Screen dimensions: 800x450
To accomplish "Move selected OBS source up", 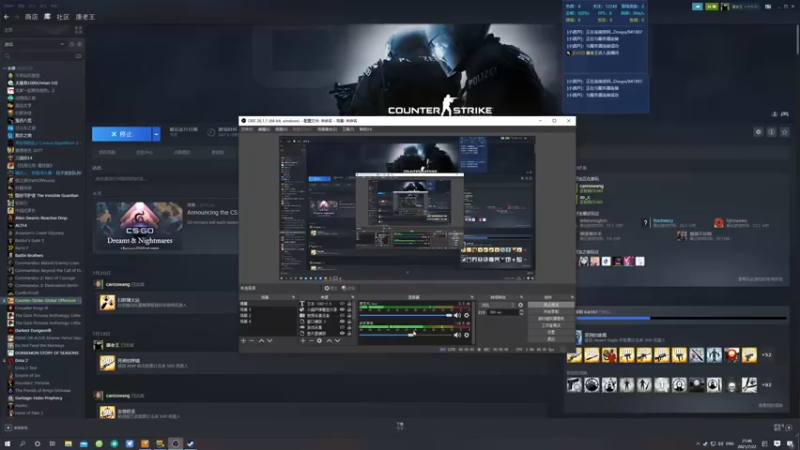I will (x=329, y=341).
